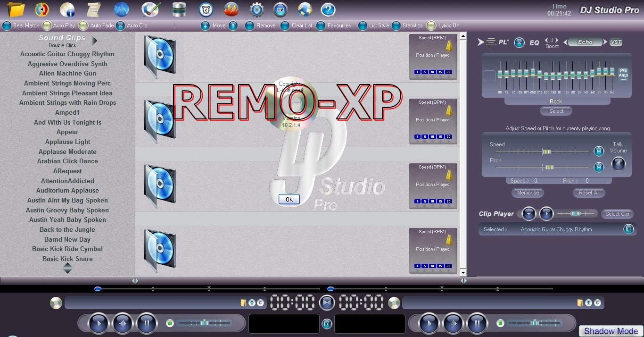Screen dimensions: 644x337
Task: Expand the Sound Clips arrow
Action: [94, 41]
